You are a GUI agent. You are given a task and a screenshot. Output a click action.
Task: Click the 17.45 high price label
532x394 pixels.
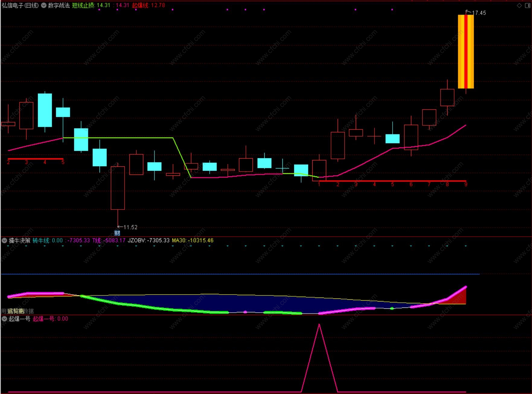click(479, 13)
